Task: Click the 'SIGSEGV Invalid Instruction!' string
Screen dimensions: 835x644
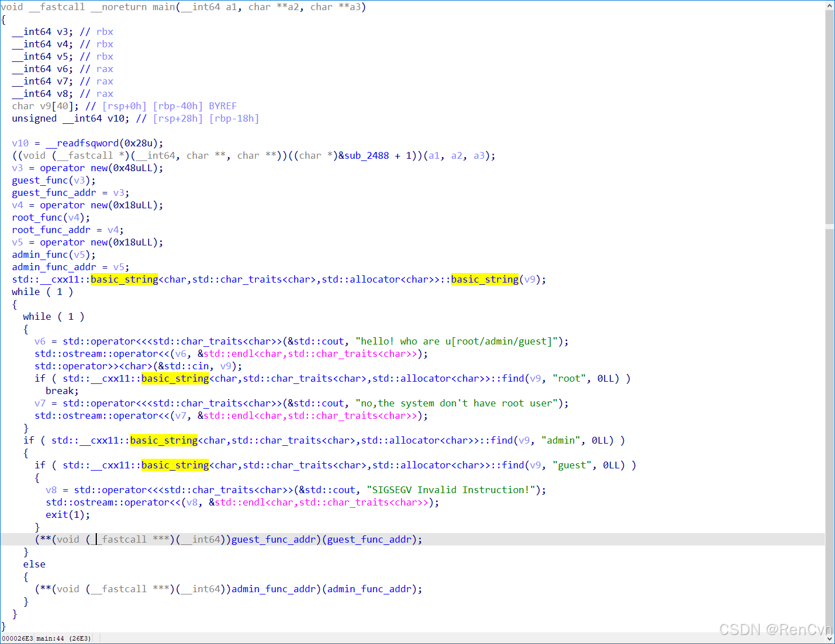Action: (451, 490)
